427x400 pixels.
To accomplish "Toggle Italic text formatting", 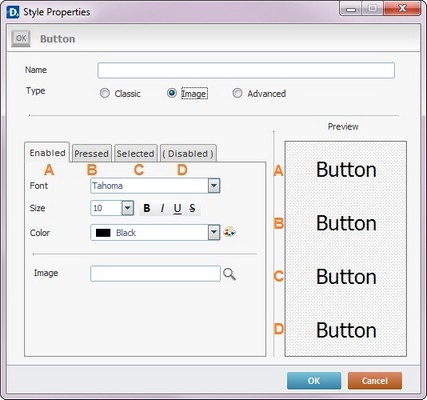I will click(x=162, y=208).
